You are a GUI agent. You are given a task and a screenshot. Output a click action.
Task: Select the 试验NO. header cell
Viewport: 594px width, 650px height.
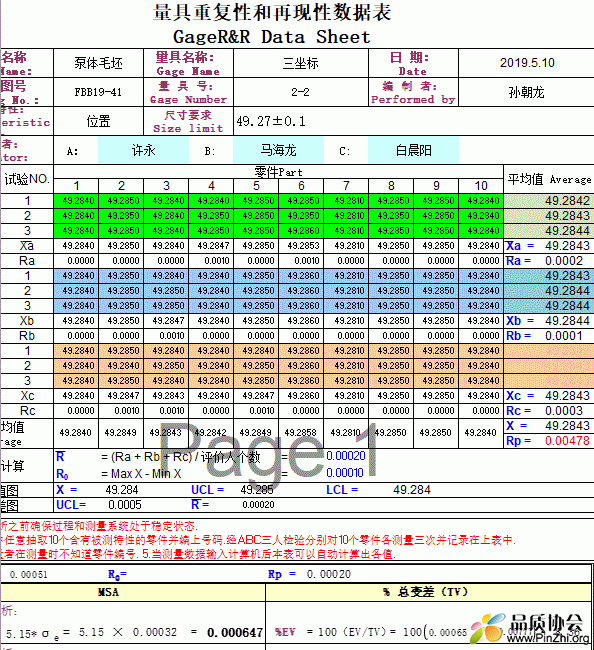click(27, 179)
